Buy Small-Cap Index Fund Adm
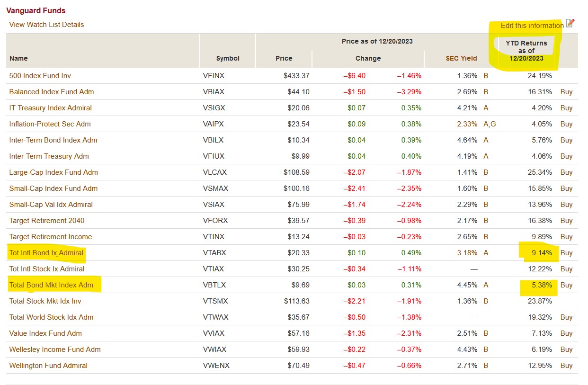The image size is (588, 385). coord(566,188)
